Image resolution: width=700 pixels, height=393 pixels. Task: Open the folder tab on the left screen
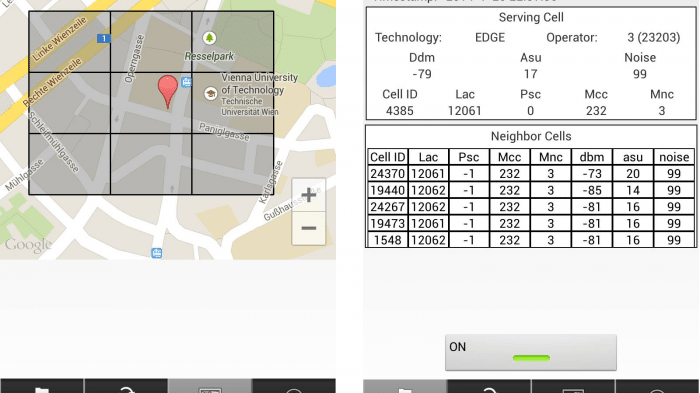pyautogui.click(x=42, y=386)
